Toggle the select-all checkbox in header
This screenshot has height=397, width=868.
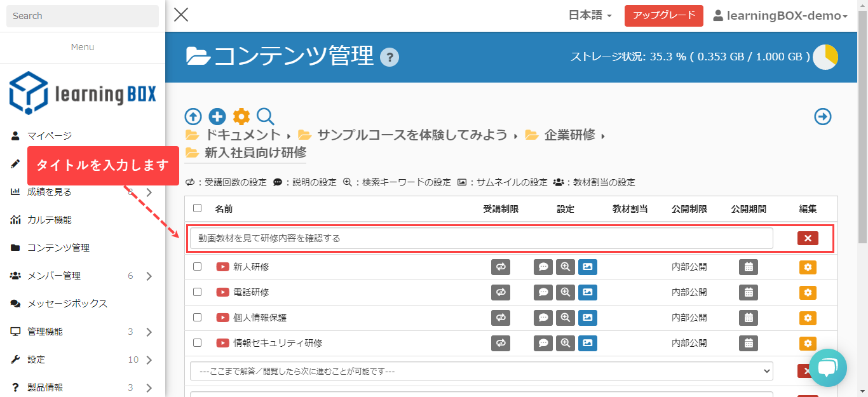[x=197, y=208]
